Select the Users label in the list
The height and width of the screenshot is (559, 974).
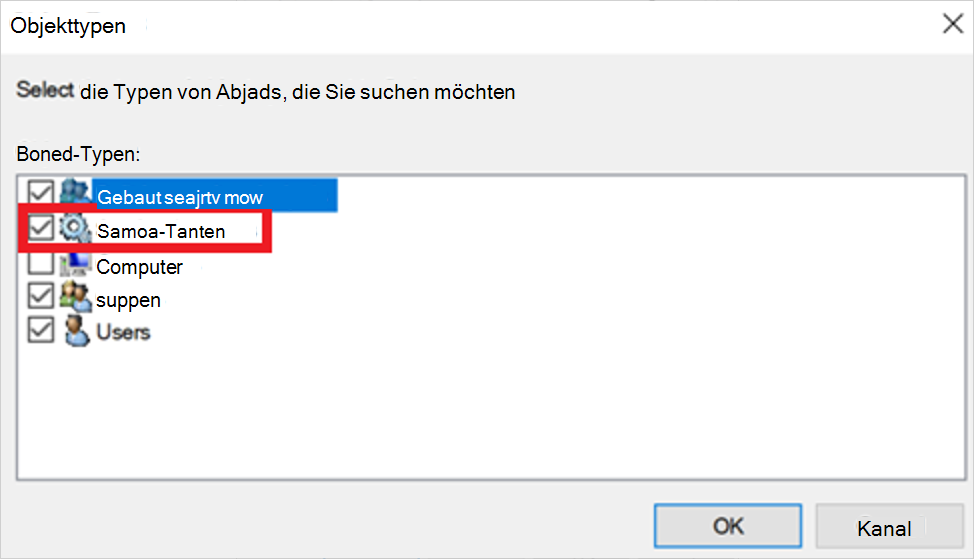123,332
